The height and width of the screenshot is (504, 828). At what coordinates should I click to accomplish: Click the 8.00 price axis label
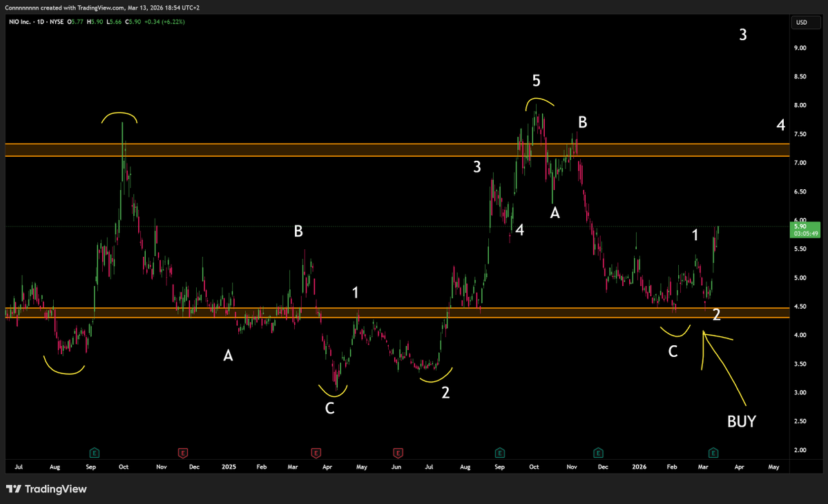[800, 106]
